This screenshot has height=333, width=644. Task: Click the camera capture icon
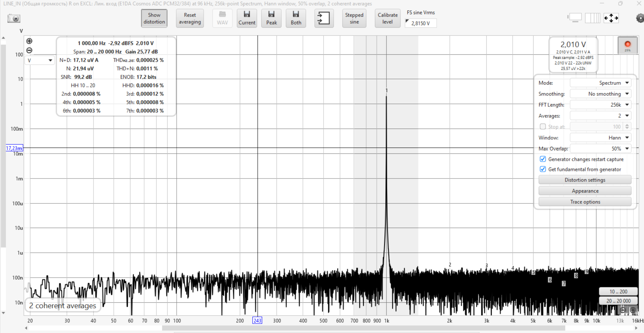point(14,18)
